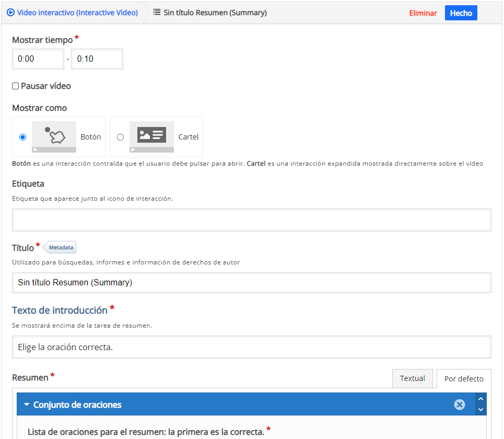Screen dimensions: 504x439
Task: Switch to the Por defecto tab
Action: coord(463,379)
